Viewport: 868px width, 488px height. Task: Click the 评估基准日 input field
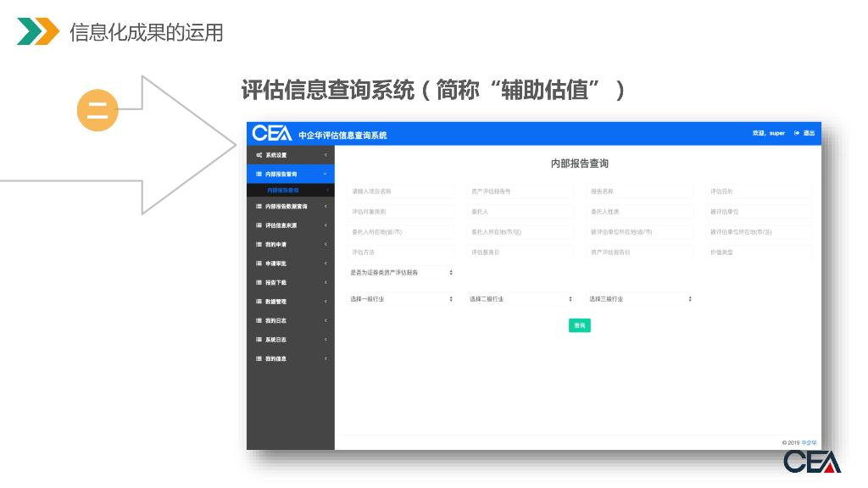click(521, 252)
